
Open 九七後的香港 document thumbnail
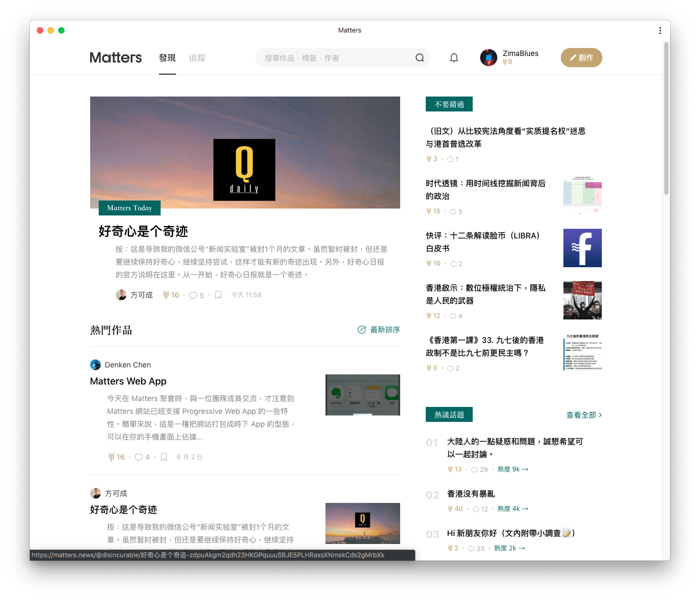[x=583, y=353]
